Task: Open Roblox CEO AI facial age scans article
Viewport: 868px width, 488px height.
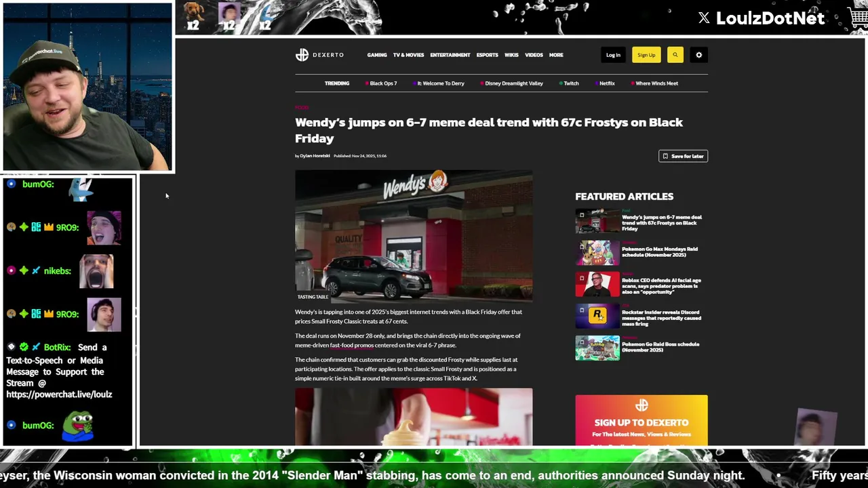Action: (661, 286)
